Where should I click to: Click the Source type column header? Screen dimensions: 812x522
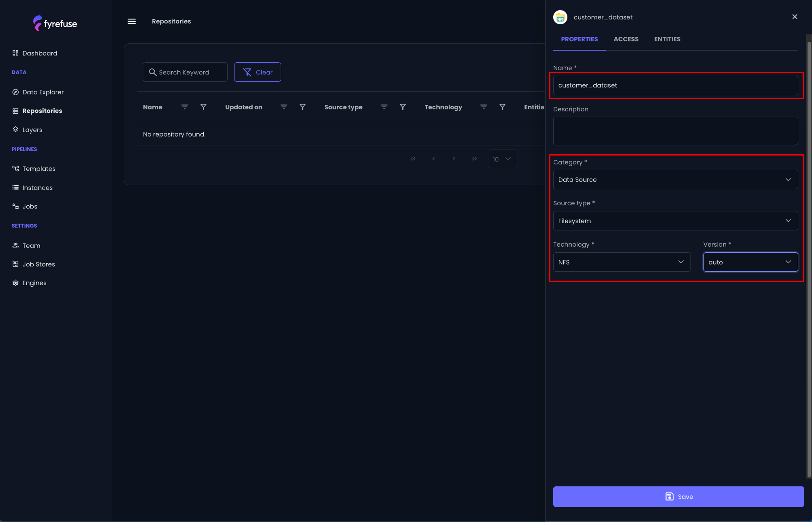(x=343, y=107)
